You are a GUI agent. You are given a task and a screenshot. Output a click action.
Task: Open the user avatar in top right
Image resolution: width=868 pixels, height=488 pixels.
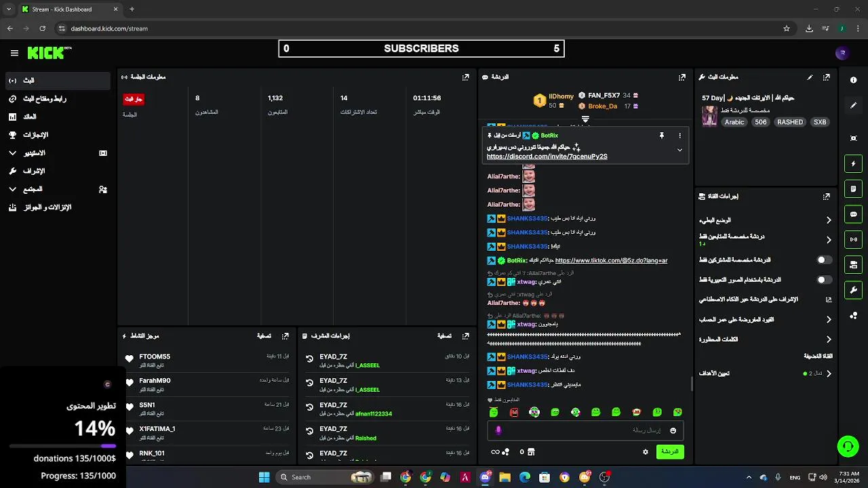[842, 53]
